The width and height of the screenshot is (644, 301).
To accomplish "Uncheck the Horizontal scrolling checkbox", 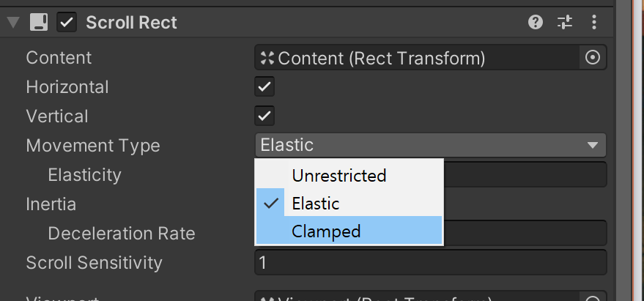I will [264, 87].
